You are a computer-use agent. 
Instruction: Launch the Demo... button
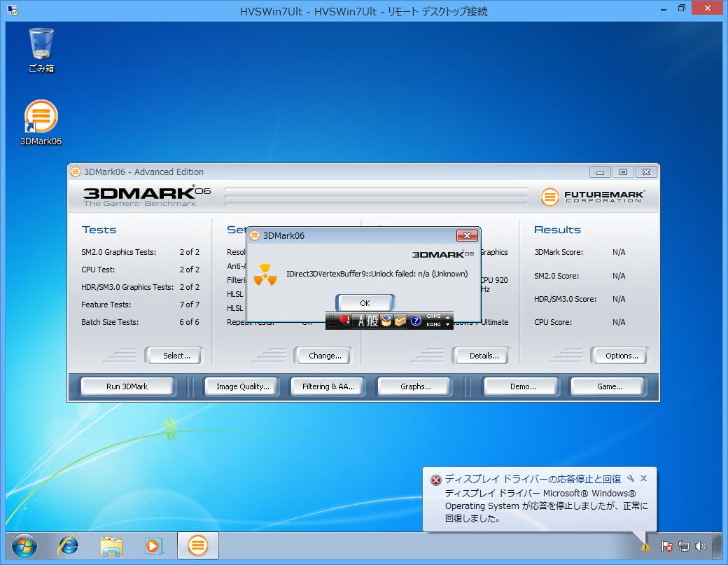tap(521, 386)
